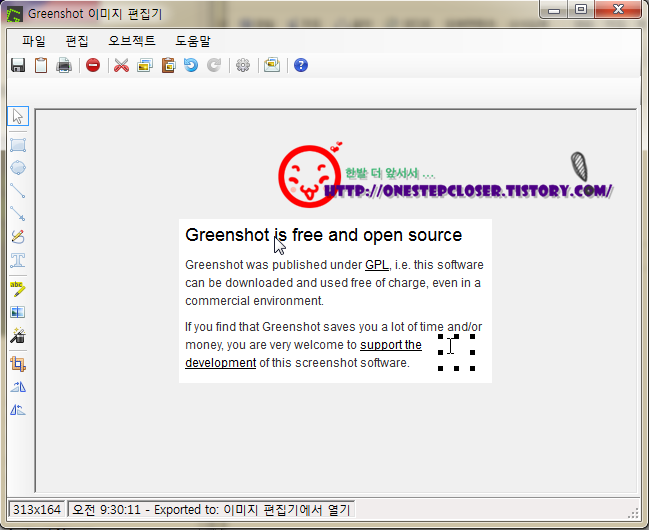The height and width of the screenshot is (530, 649).
Task: Click the gray Redo arrow
Action: (x=214, y=65)
